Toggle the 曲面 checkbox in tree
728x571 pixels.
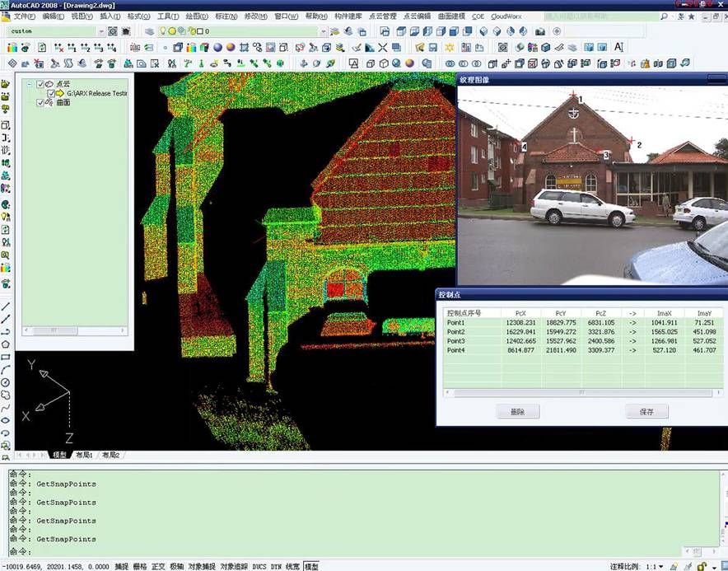40,103
